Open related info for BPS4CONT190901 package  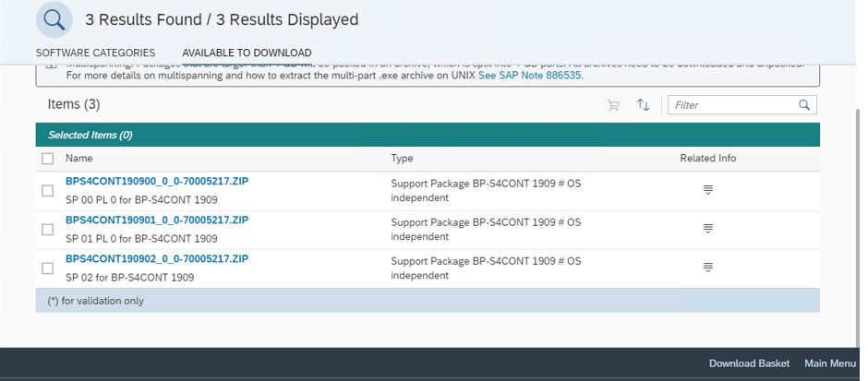[707, 229]
